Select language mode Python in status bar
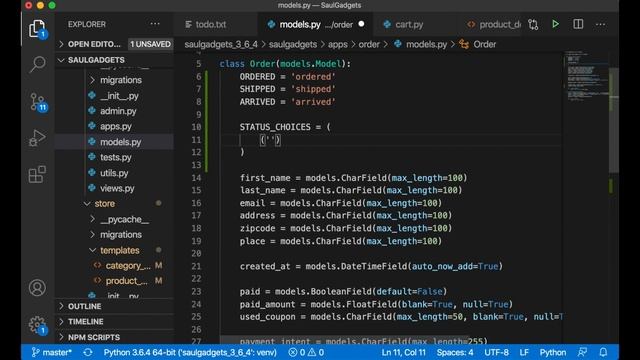This screenshot has width=640, height=360. click(x=553, y=352)
